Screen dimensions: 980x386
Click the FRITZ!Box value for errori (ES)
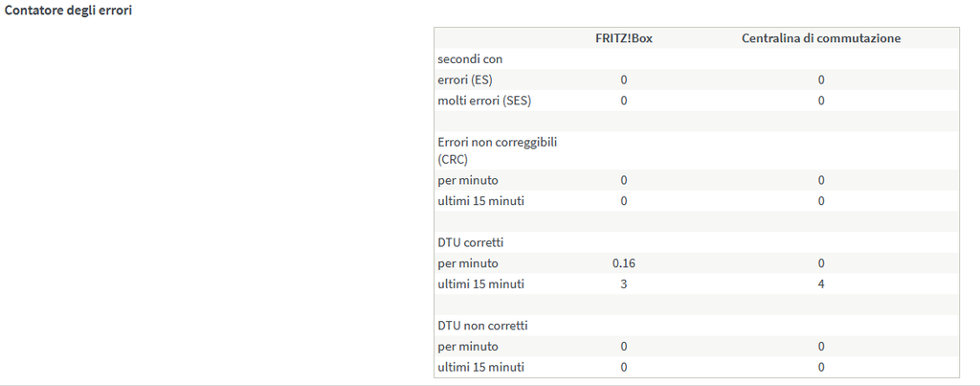pos(623,79)
